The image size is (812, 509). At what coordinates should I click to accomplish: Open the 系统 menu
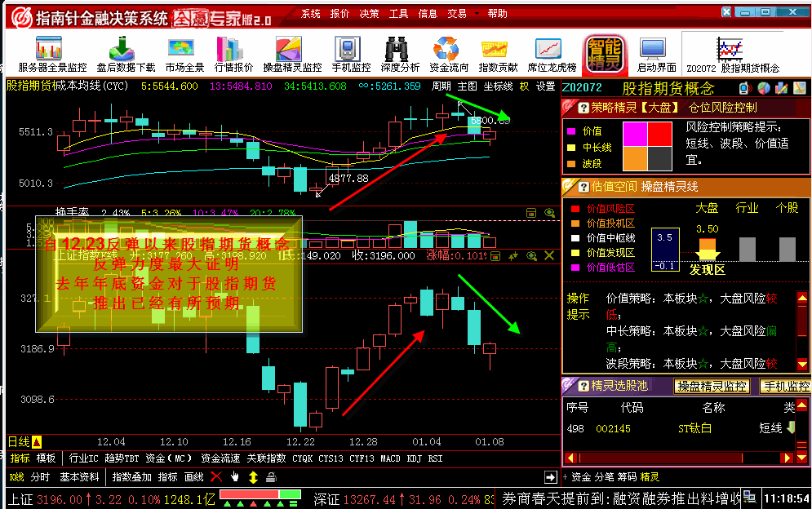pyautogui.click(x=311, y=14)
